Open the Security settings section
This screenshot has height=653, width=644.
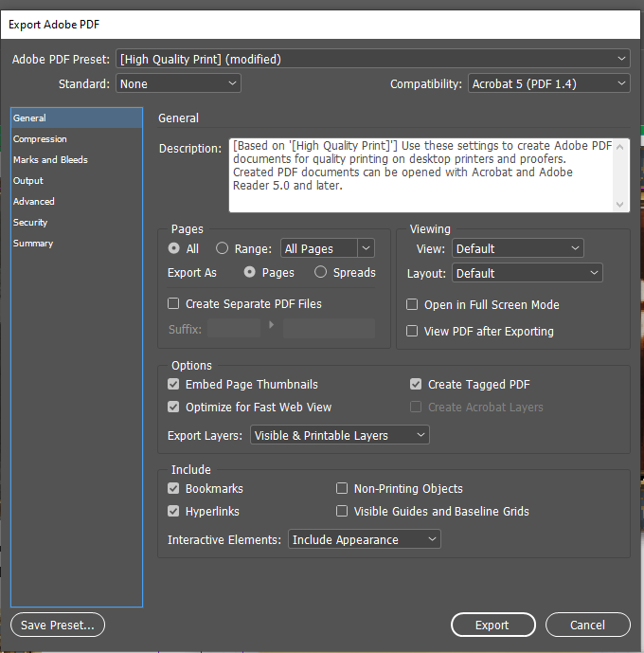coord(30,223)
